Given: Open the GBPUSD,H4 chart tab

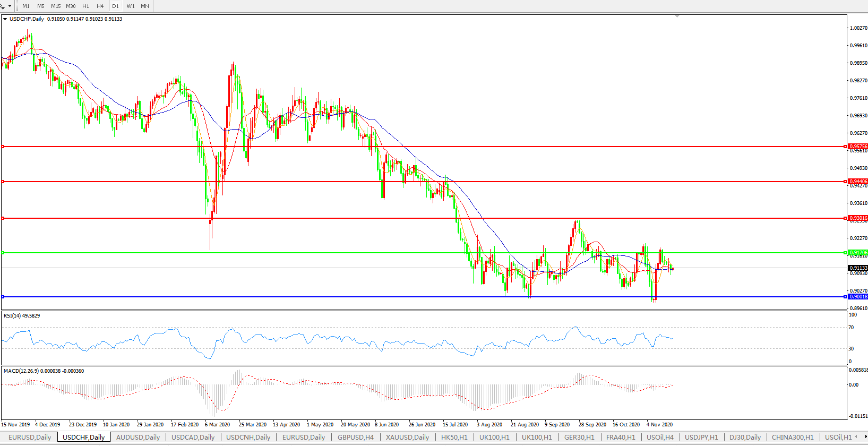Looking at the screenshot, I should tap(355, 438).
